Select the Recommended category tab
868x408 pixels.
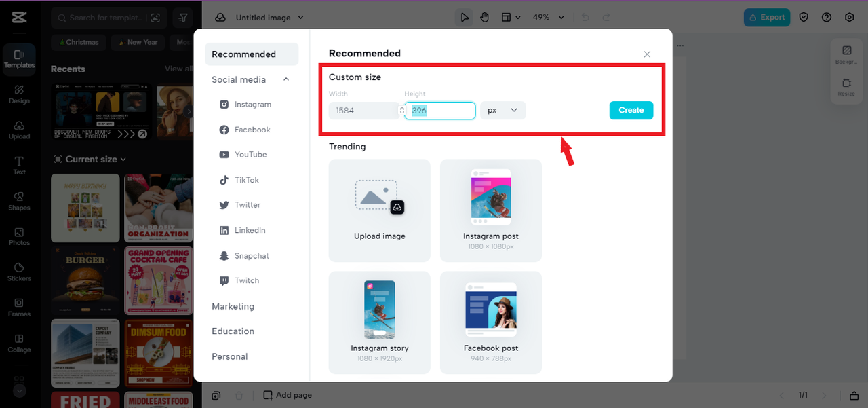(252, 54)
